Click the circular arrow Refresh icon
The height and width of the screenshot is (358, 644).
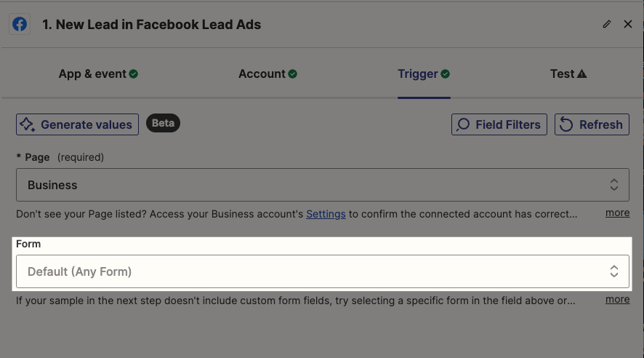tap(567, 124)
